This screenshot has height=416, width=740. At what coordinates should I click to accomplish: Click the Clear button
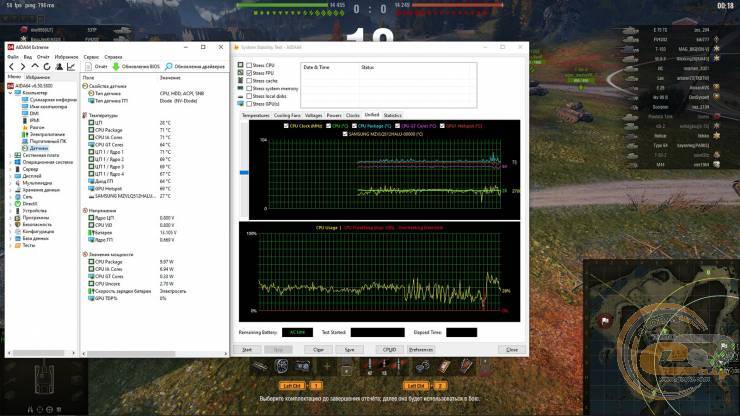coord(319,349)
